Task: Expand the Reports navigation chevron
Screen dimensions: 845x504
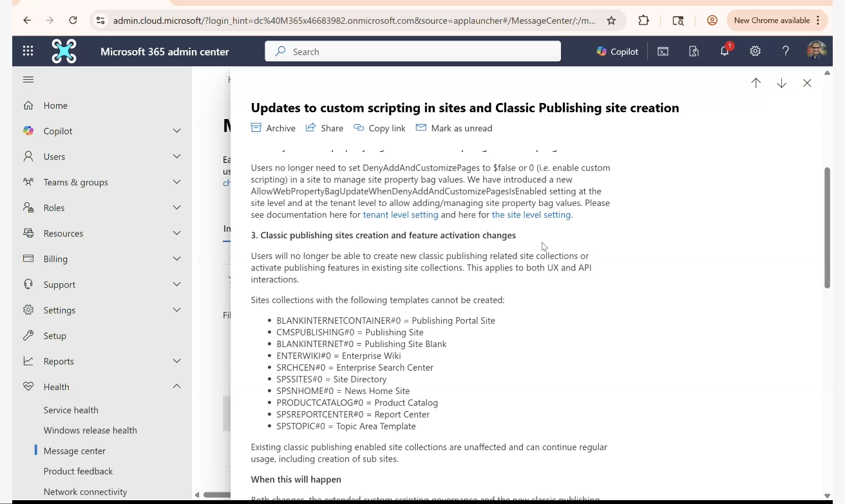Action: (177, 361)
